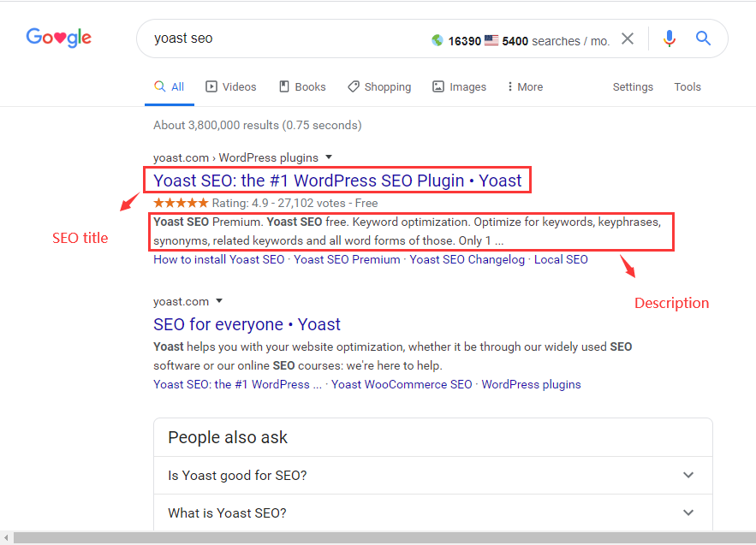Click the blue magnifier search button
The image size is (756, 545).
(703, 38)
